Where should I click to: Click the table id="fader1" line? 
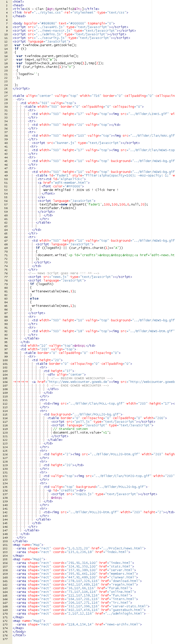pos(105,175)
